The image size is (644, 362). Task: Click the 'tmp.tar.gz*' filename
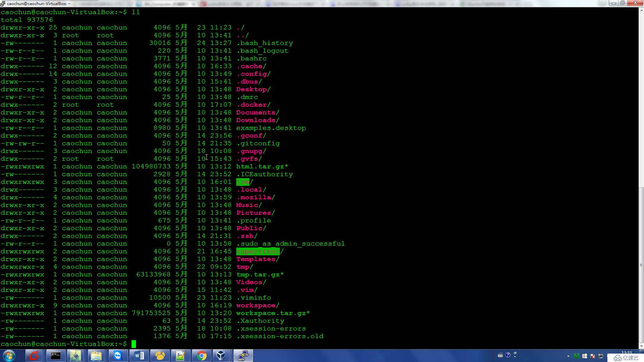tap(260, 274)
